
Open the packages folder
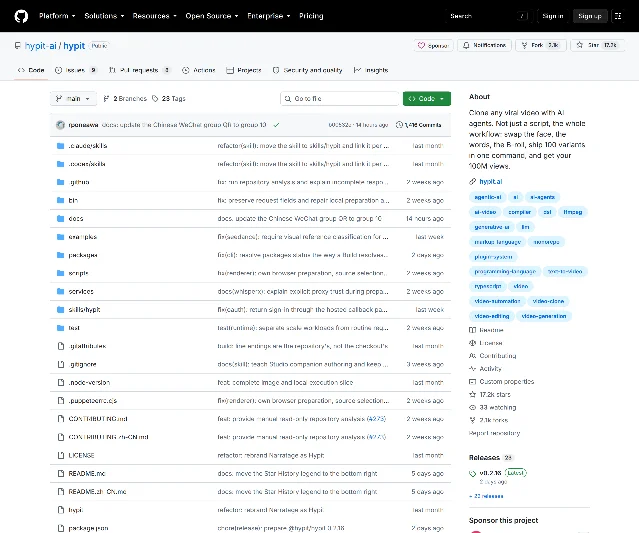click(x=83, y=255)
